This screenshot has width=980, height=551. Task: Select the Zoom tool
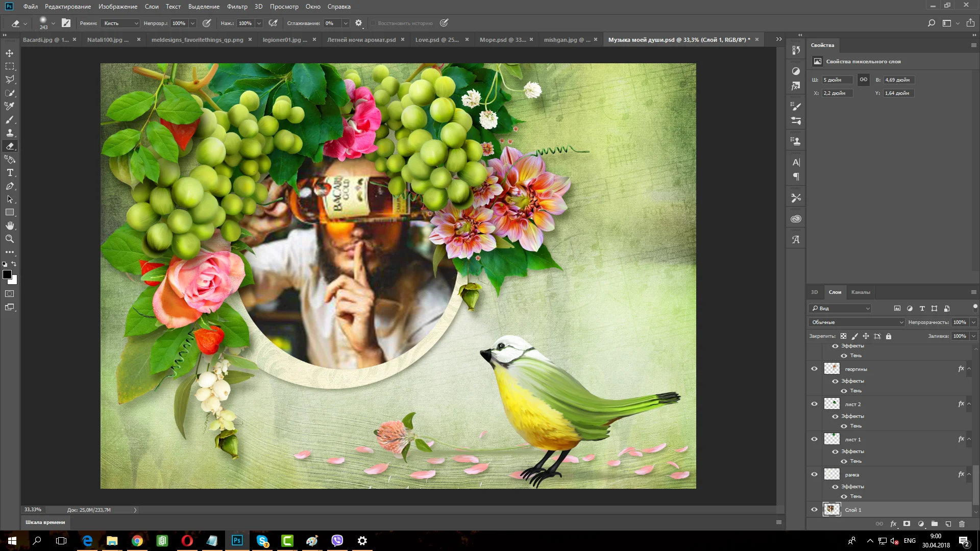point(10,239)
